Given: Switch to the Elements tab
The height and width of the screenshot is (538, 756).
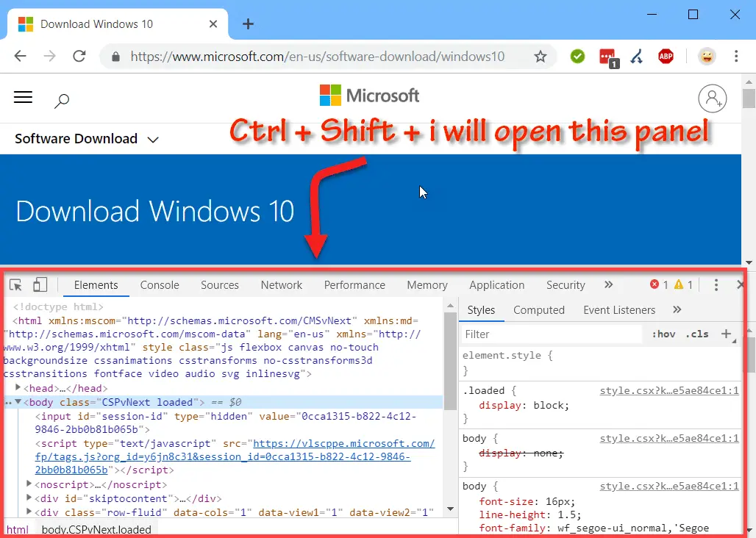Looking at the screenshot, I should [96, 285].
